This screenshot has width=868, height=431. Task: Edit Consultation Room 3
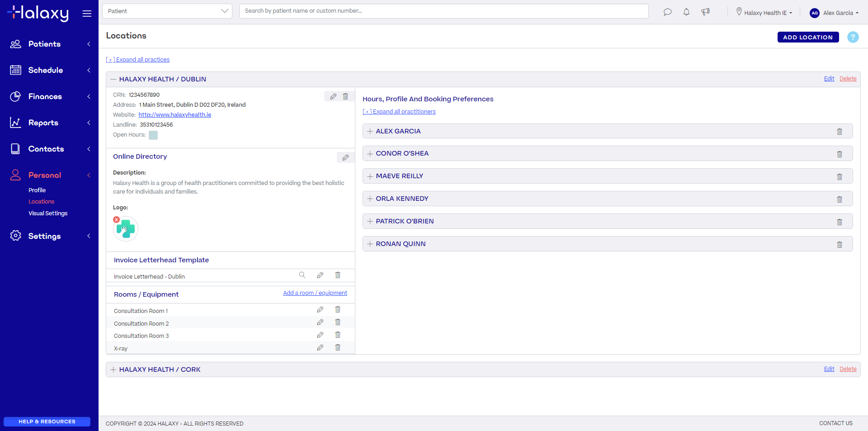pos(320,335)
